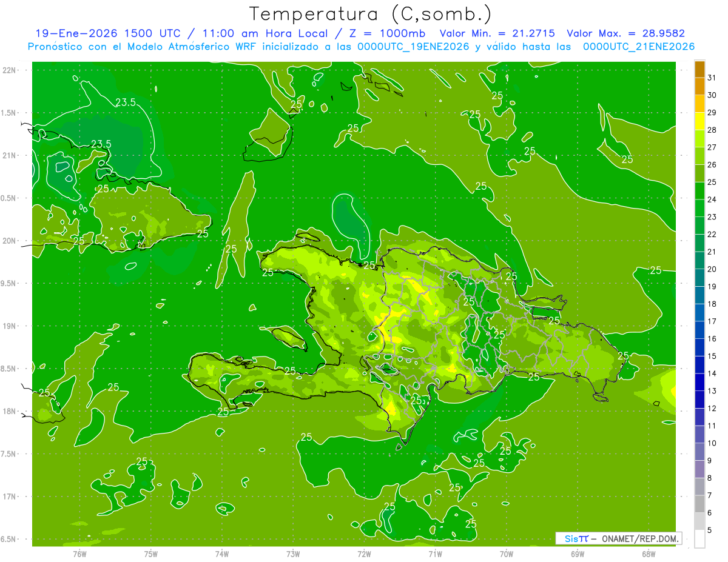Click the '17N' latitude axis label
This screenshot has height=562, width=728.
pyautogui.click(x=10, y=497)
